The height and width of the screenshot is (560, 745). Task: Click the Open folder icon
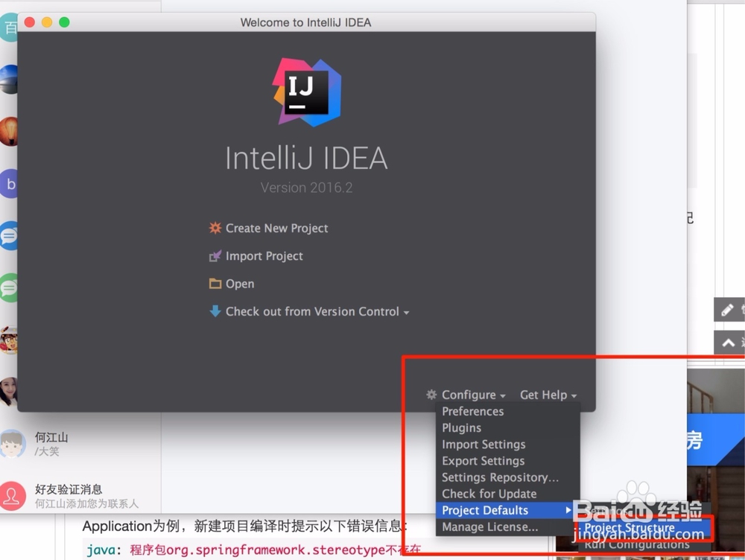tap(215, 284)
